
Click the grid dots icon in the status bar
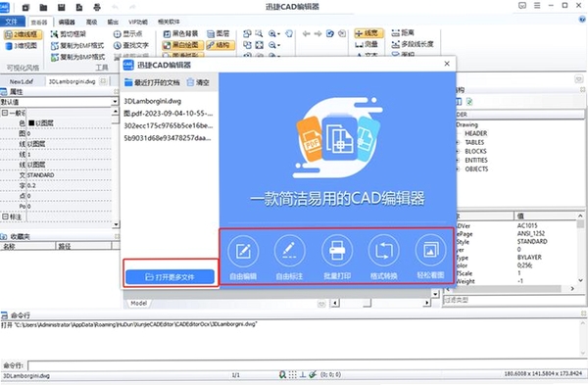click(292, 374)
